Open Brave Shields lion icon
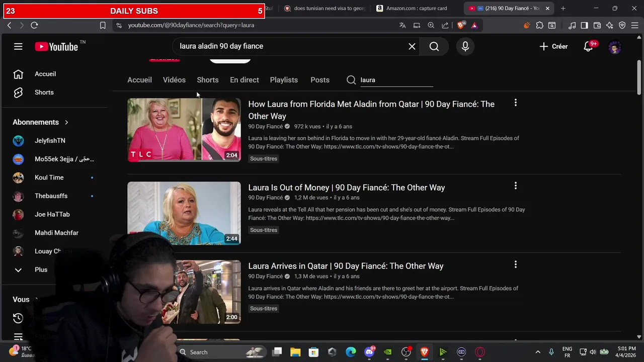This screenshot has height=362, width=644. [x=461, y=25]
